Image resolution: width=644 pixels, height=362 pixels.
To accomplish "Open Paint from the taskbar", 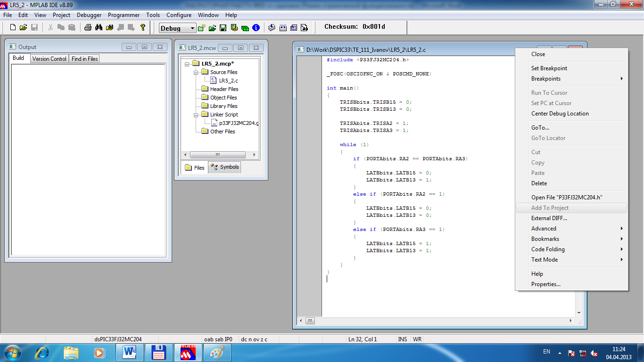I will [217, 352].
